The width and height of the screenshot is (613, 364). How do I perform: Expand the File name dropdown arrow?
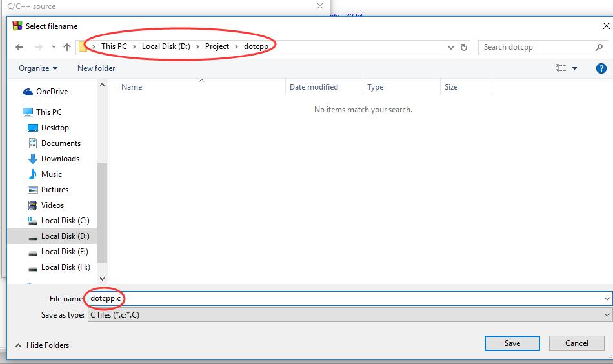(607, 299)
